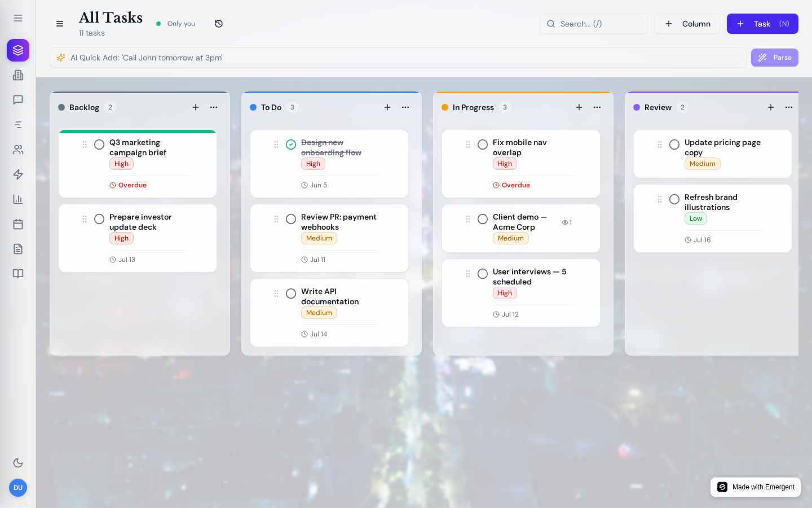Click the Column button
The image size is (812, 508).
[687, 24]
